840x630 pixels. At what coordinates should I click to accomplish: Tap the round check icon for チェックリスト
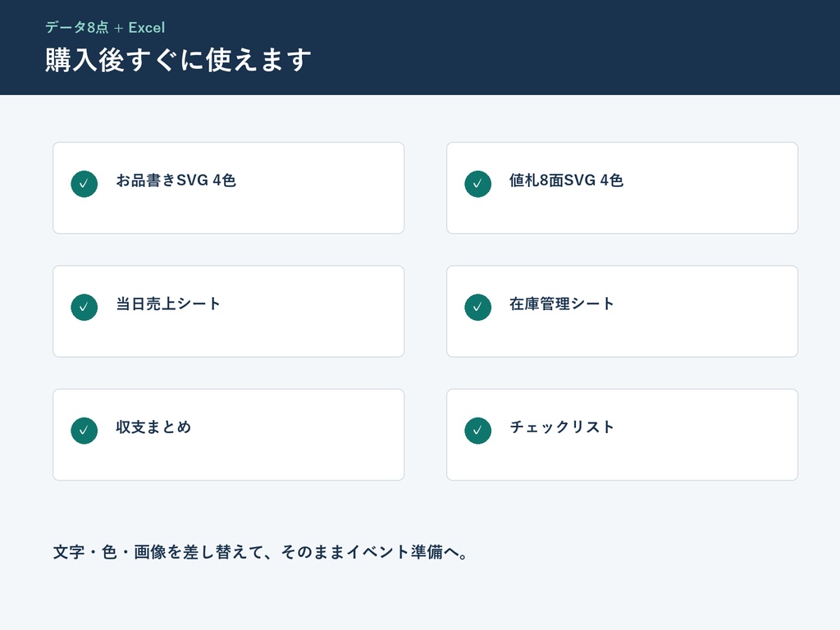tap(478, 430)
